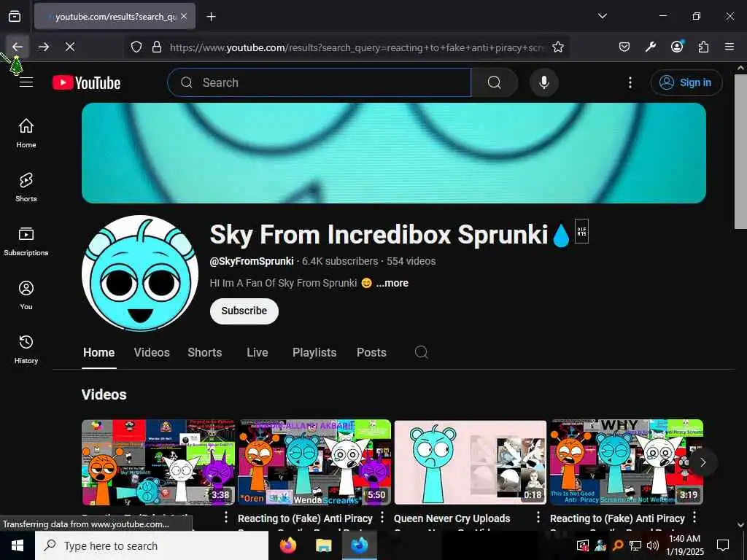Click the YouTube Search input box

320,82
